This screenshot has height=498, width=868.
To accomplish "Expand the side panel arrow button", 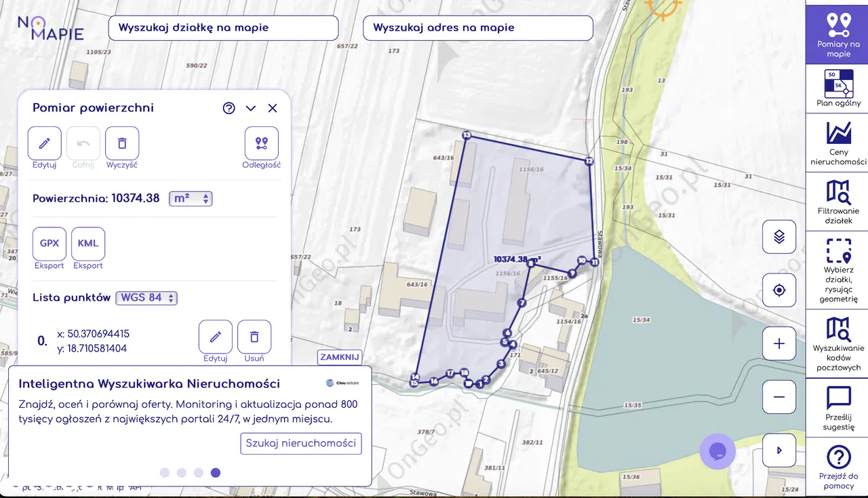I will (x=779, y=450).
